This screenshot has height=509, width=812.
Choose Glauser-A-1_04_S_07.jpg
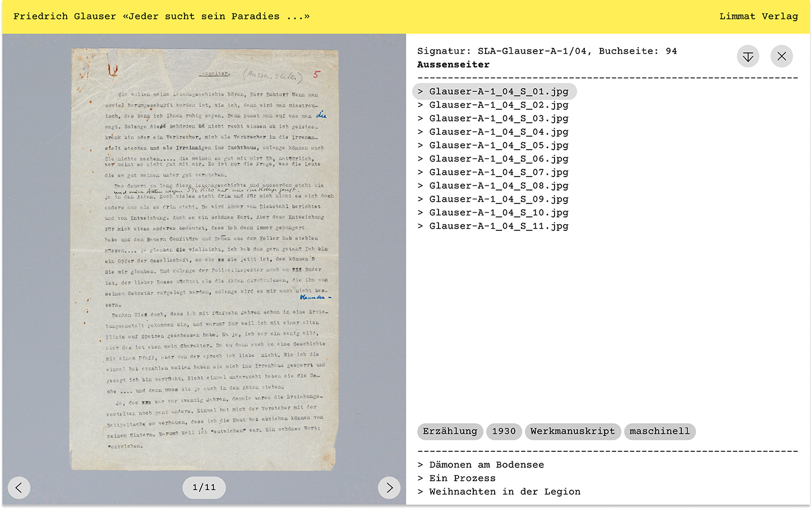[x=498, y=172]
